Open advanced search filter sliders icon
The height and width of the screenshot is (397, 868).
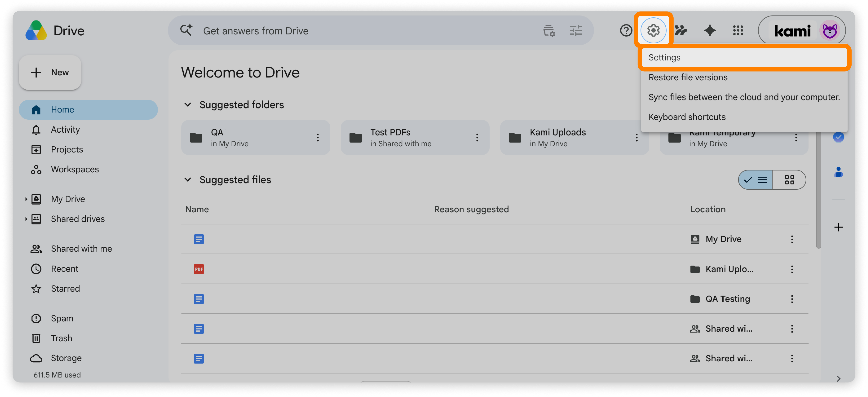click(x=575, y=30)
